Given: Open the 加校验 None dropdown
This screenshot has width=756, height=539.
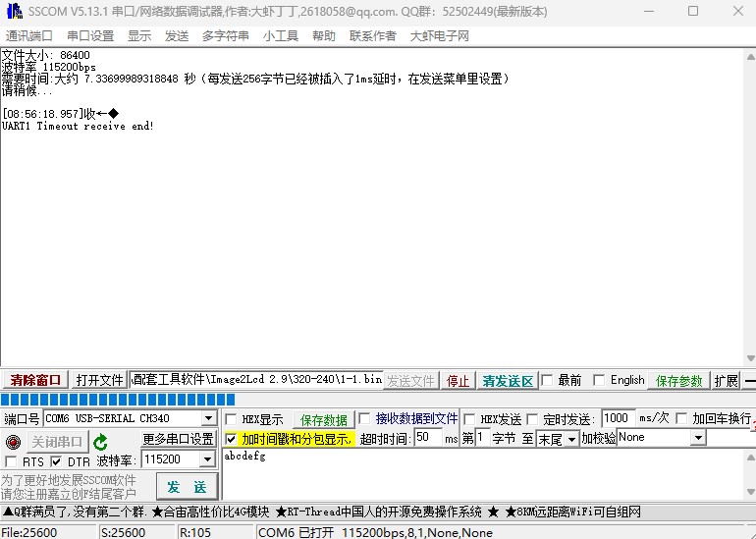Looking at the screenshot, I should click(x=698, y=438).
